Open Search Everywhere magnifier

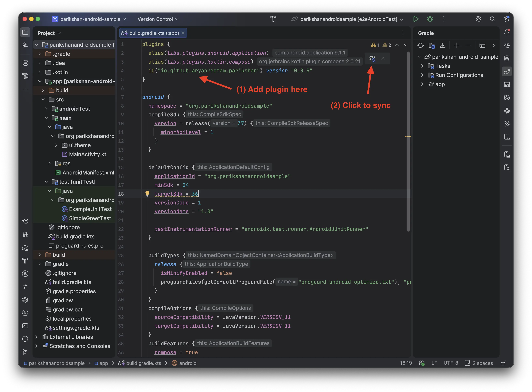492,19
